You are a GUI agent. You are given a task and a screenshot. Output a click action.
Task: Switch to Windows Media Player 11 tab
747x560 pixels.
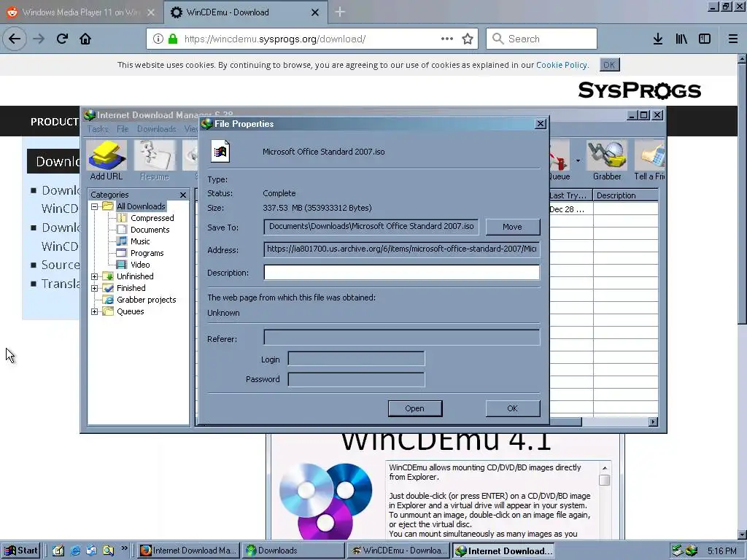click(81, 12)
